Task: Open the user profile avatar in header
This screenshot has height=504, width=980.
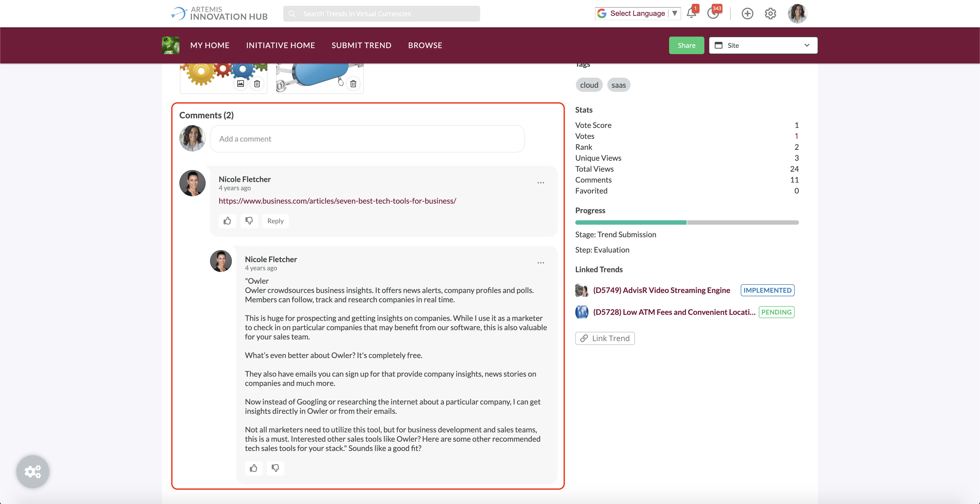Action: point(797,14)
